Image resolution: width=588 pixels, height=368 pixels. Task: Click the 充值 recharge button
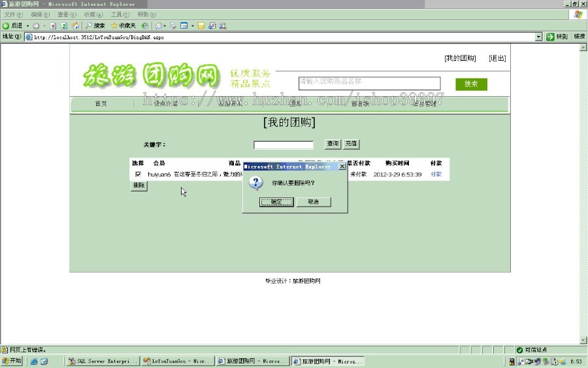351,144
